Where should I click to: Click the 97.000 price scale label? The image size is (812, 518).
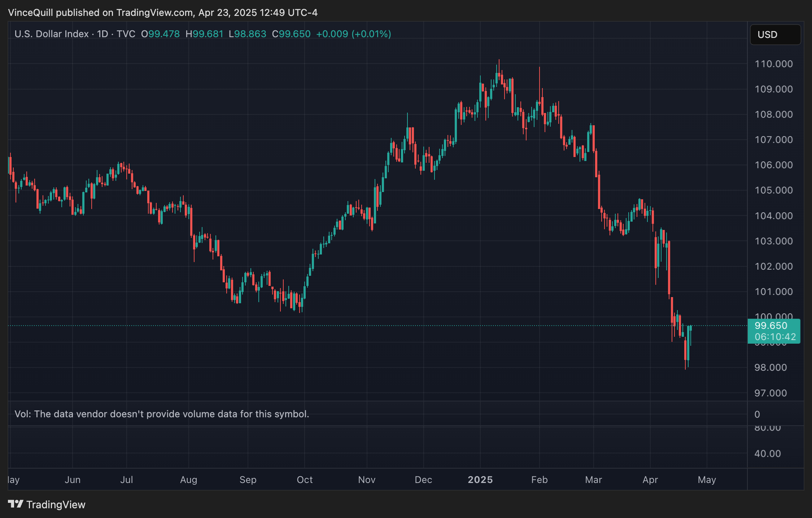(x=770, y=393)
